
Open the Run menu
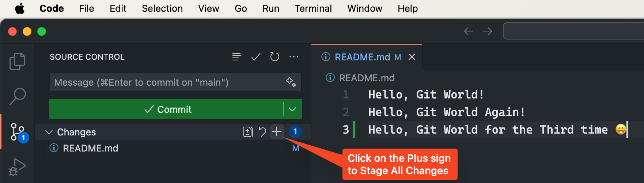271,8
